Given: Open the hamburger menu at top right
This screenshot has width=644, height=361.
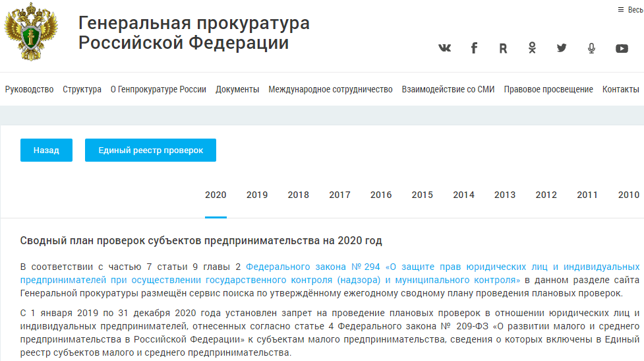Looking at the screenshot, I should (x=621, y=9).
